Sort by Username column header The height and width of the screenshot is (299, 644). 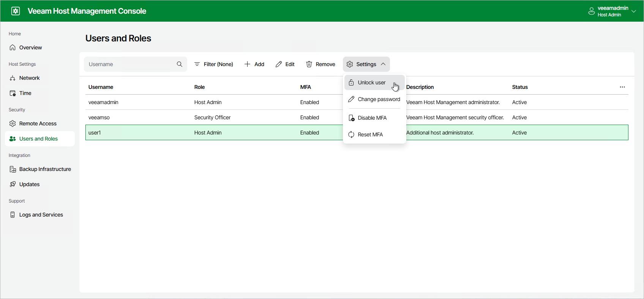[101, 87]
